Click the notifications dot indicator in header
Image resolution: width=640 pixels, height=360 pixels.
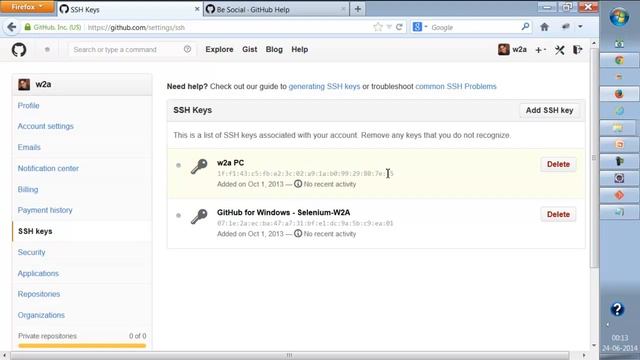47,49
